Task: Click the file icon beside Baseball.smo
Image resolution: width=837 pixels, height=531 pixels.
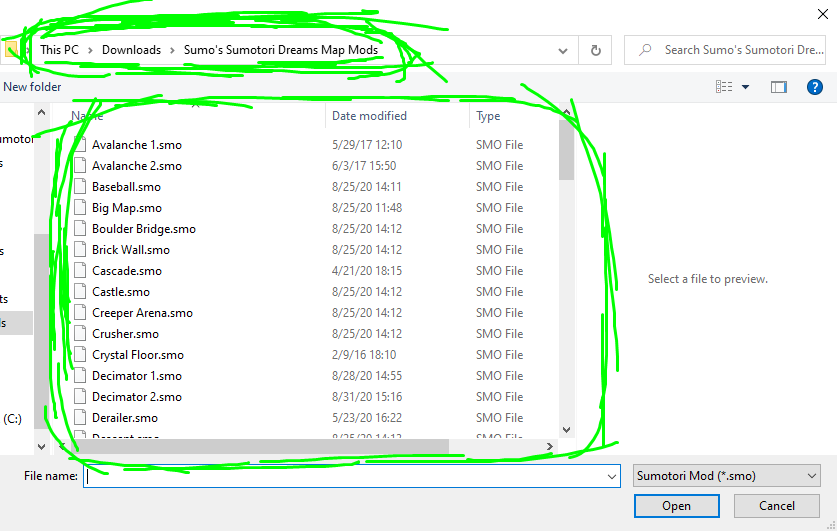Action: pyautogui.click(x=80, y=187)
